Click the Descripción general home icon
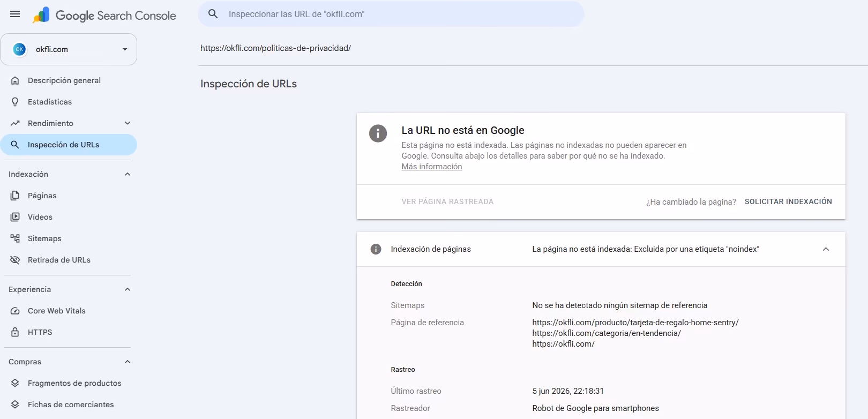The image size is (868, 419). (15, 80)
